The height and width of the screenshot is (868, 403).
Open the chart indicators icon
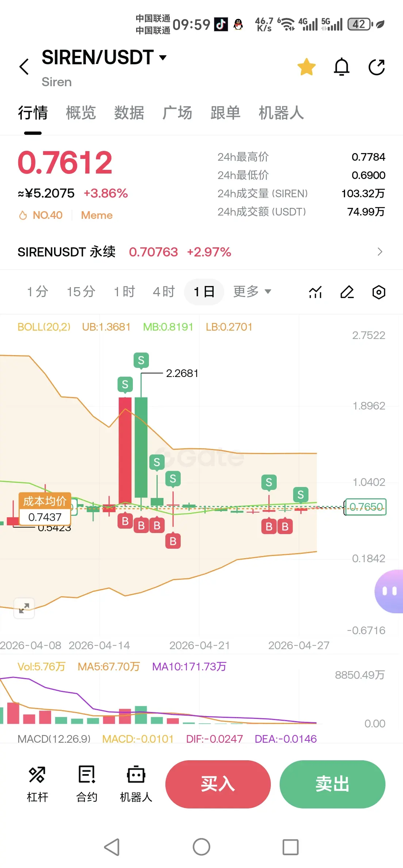[315, 292]
